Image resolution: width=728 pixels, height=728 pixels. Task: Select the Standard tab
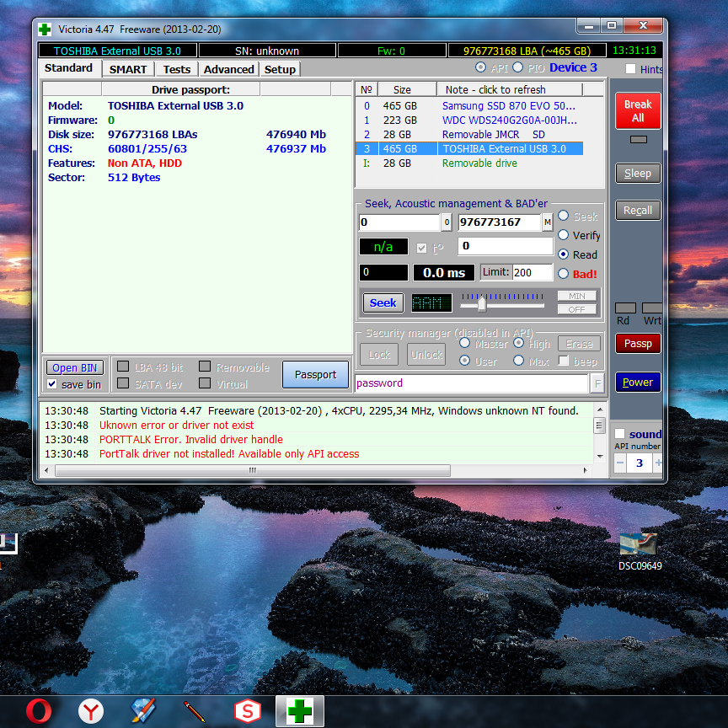(69, 67)
